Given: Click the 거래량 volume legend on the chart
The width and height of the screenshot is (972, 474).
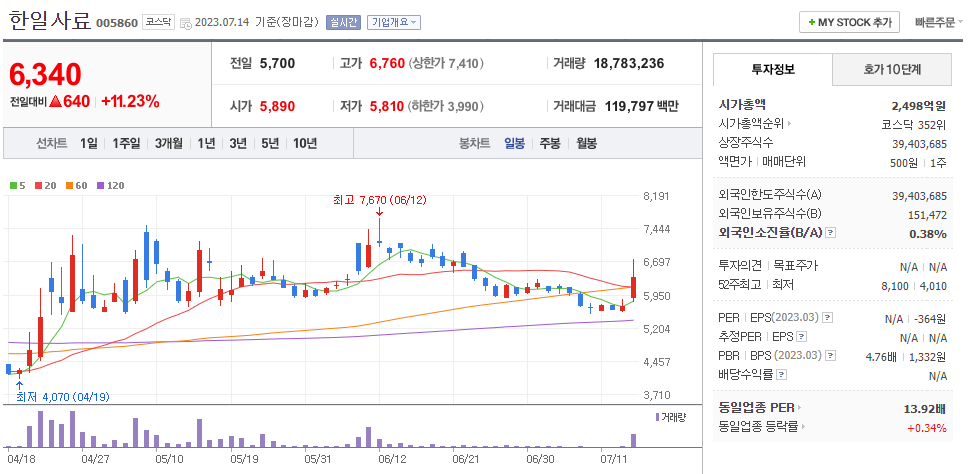Looking at the screenshot, I should (x=671, y=417).
